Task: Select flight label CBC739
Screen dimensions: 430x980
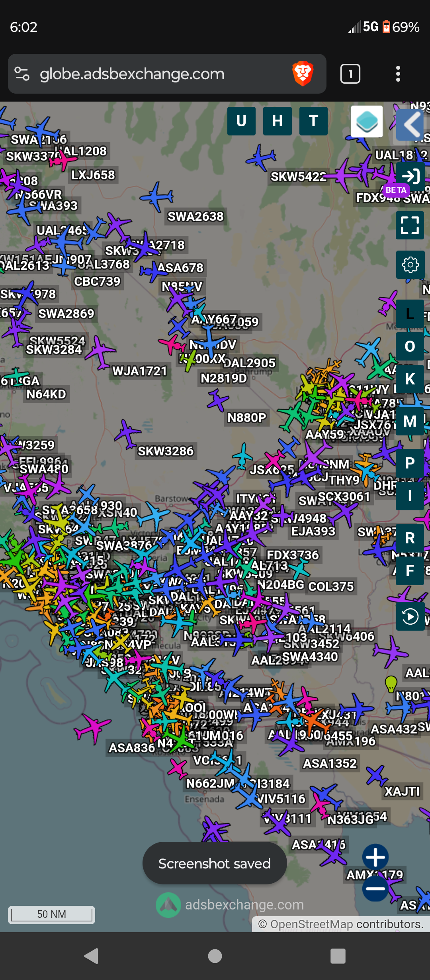Action: [97, 281]
